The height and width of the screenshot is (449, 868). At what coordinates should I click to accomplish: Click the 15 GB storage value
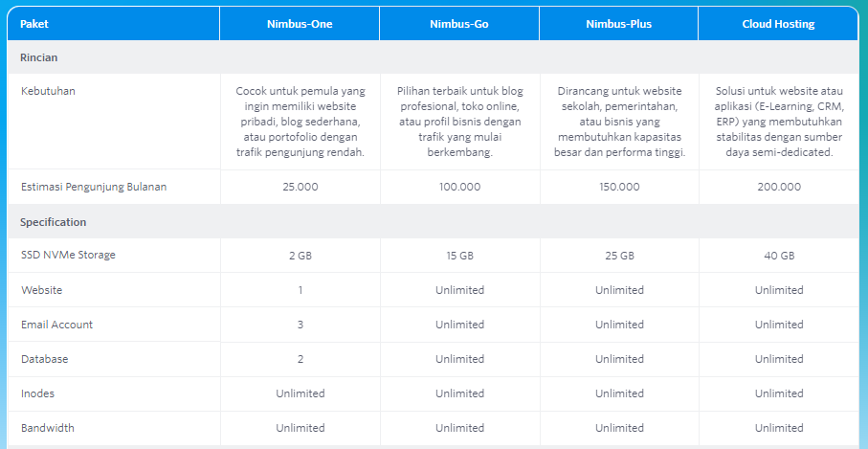[460, 256]
